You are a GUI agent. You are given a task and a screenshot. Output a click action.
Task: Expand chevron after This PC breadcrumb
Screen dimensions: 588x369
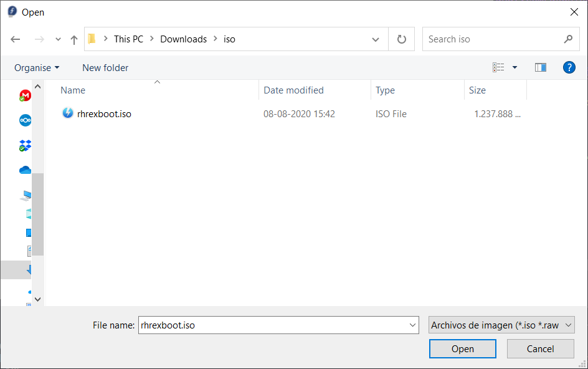coord(152,39)
